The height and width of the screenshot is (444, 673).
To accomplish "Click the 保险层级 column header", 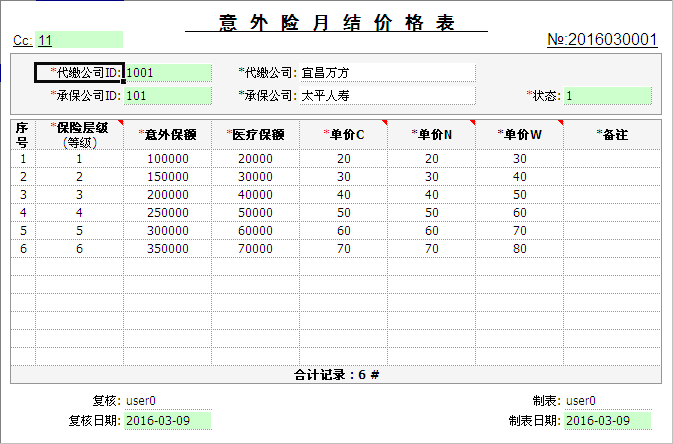I will [79, 135].
